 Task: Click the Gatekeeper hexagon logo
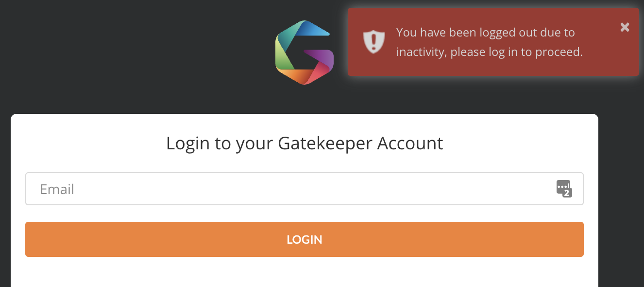click(305, 53)
